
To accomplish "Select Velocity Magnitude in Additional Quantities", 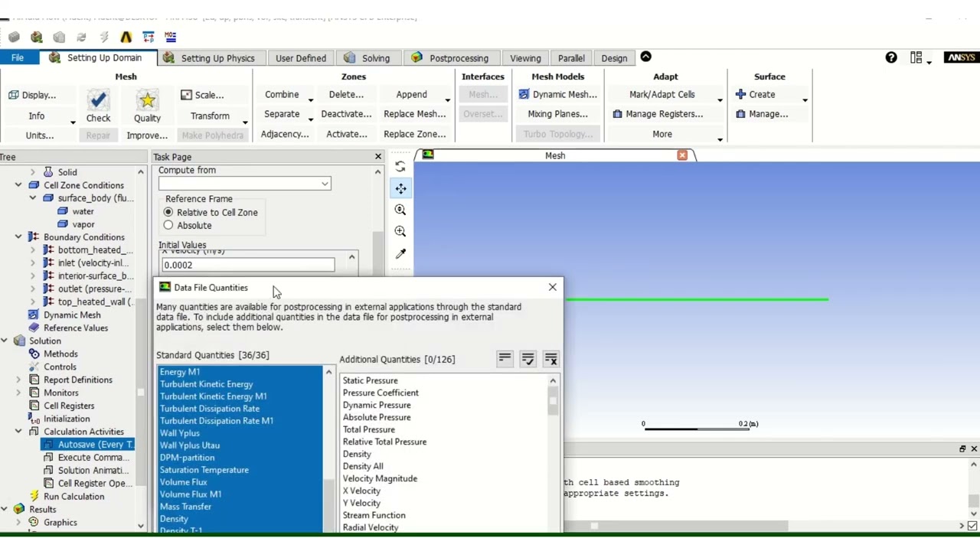I will 380,478.
